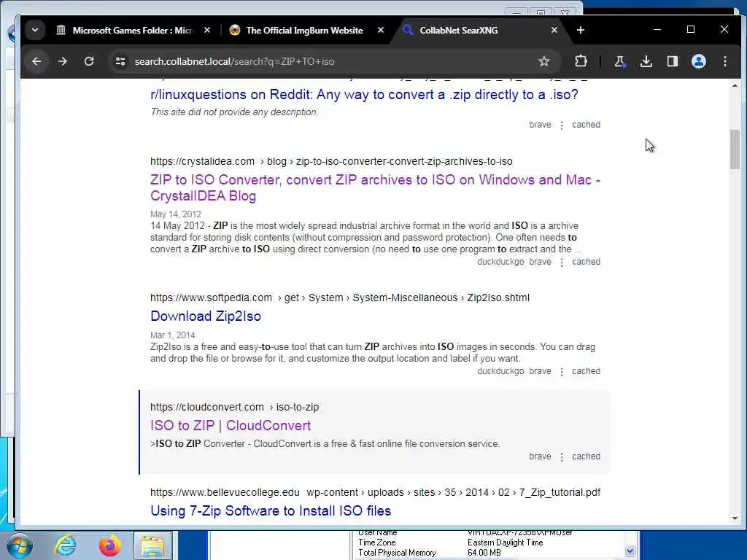Open Using 7-Zip Software to Install ISO link
Image resolution: width=747 pixels, height=560 pixels.
pyautogui.click(x=271, y=511)
